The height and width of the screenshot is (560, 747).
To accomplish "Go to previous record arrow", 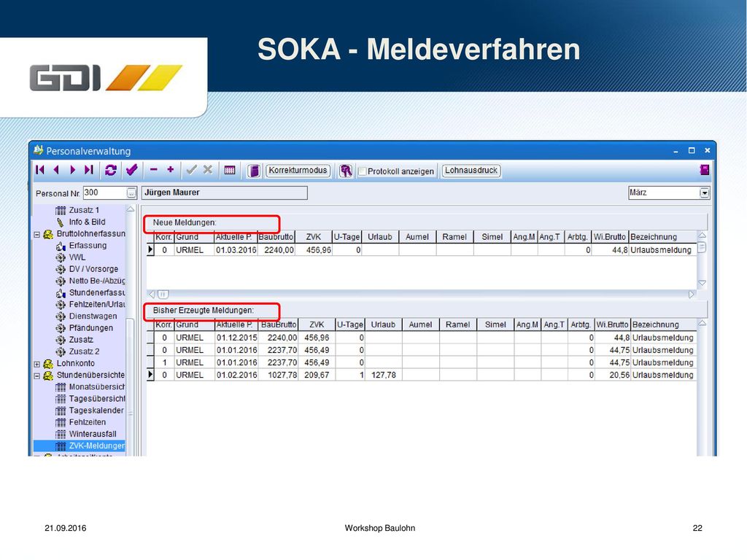I will pyautogui.click(x=56, y=170).
